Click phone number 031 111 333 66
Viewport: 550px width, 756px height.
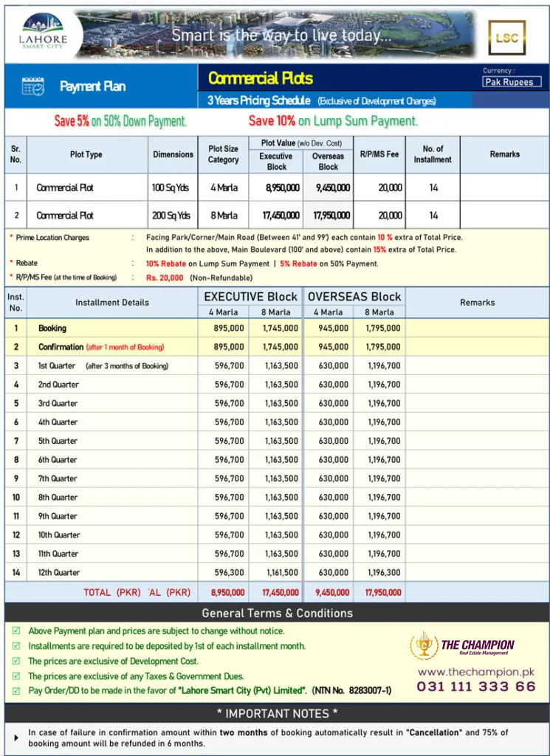coord(476,687)
